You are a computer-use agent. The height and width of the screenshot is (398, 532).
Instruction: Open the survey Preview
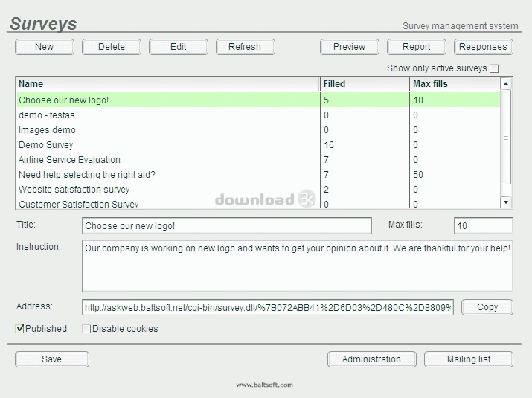[x=349, y=47]
